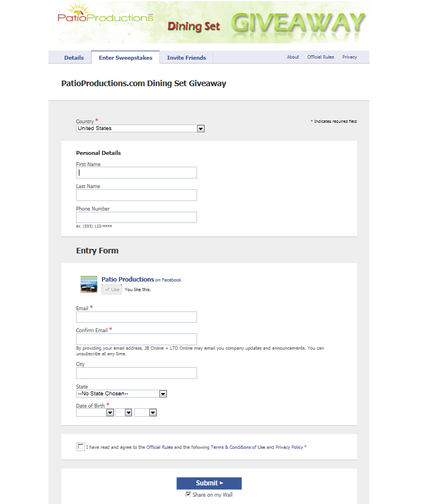Open Official Rules in the top navigation
Screen dimensions: 424x504
point(320,57)
